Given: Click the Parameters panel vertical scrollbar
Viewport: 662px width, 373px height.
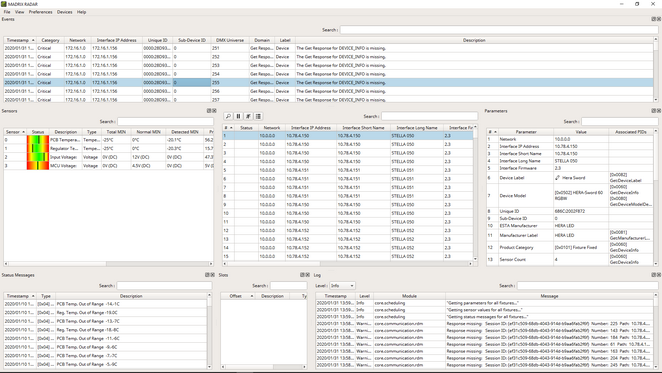Looking at the screenshot, I should point(656,197).
